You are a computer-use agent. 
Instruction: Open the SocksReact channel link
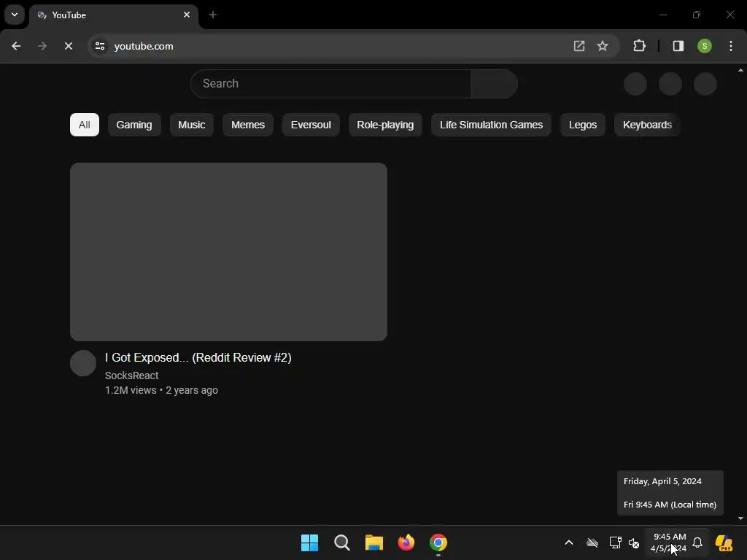(x=131, y=376)
